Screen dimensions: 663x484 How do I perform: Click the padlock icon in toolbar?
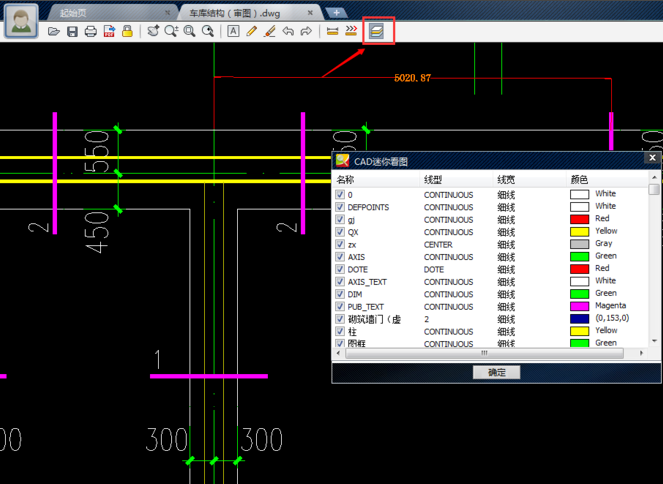127,32
